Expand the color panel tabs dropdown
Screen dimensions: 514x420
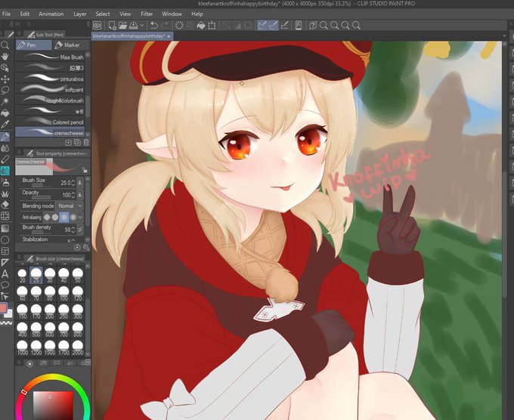coord(88,362)
